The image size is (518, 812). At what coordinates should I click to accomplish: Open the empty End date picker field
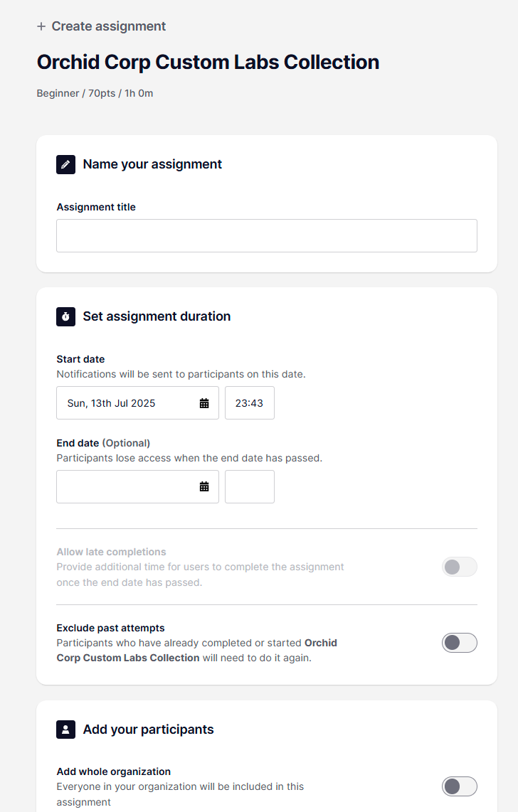[138, 487]
